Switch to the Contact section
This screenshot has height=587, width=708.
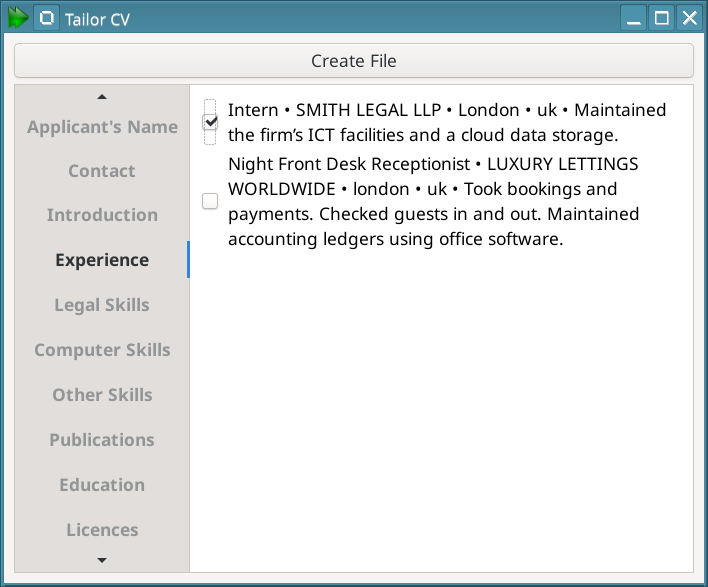(x=102, y=171)
